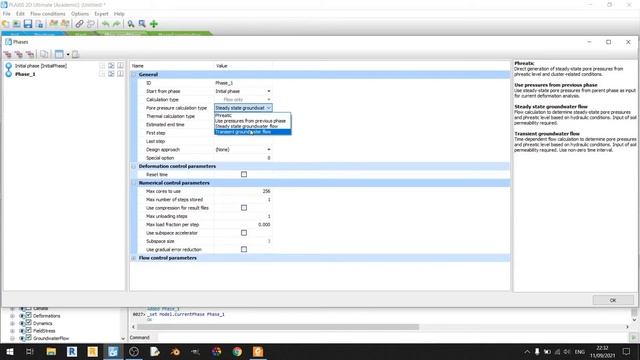Open Blender from taskbar
Viewport: 640px width, 360px height.
click(175, 351)
